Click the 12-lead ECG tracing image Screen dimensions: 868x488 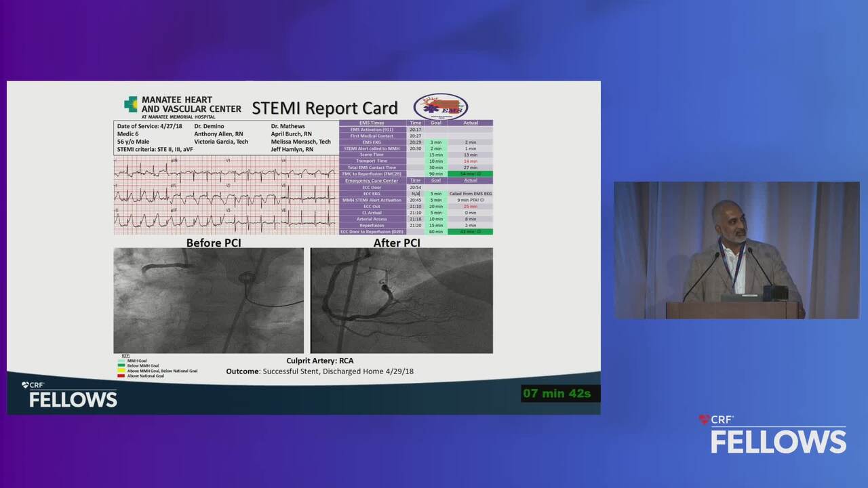coord(226,195)
